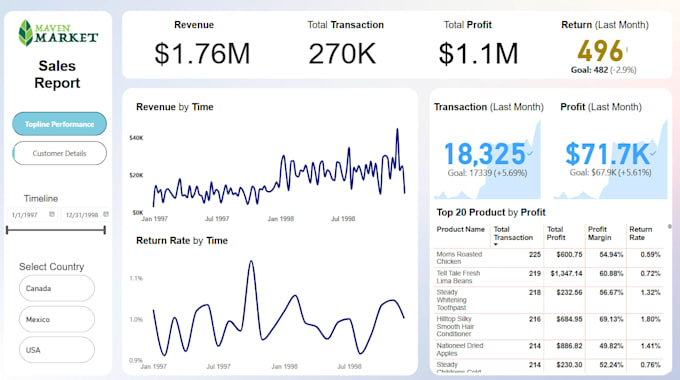Click $232.56 total profit cell
The image size is (680, 380).
coord(569,292)
